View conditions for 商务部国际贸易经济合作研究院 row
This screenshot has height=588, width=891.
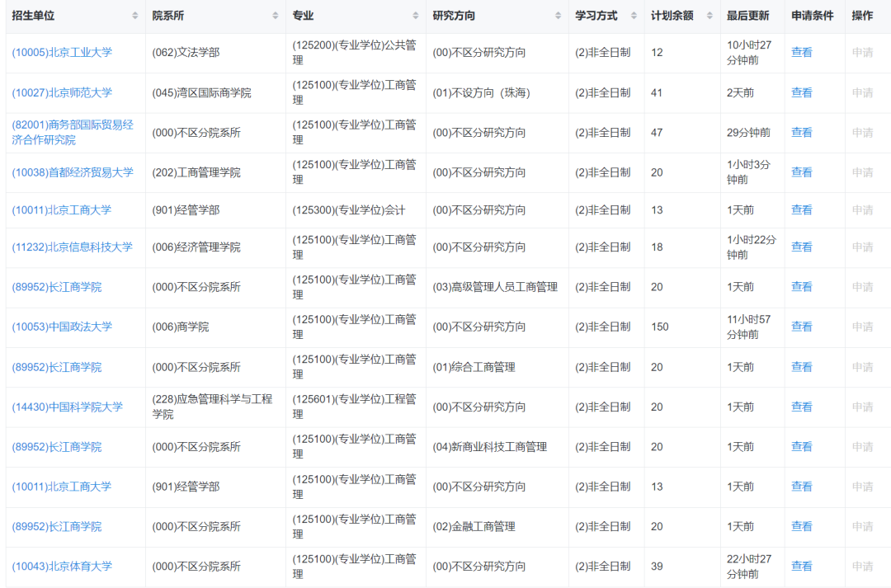(802, 133)
